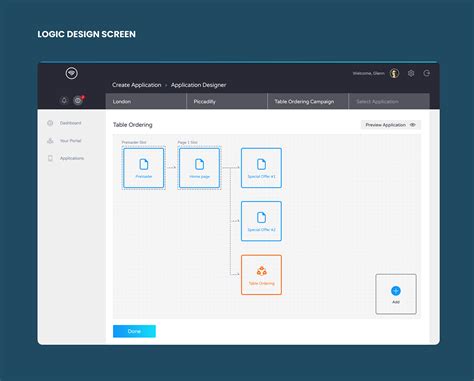474x381 pixels.
Task: Open the settings gear icon
Action: (x=411, y=73)
